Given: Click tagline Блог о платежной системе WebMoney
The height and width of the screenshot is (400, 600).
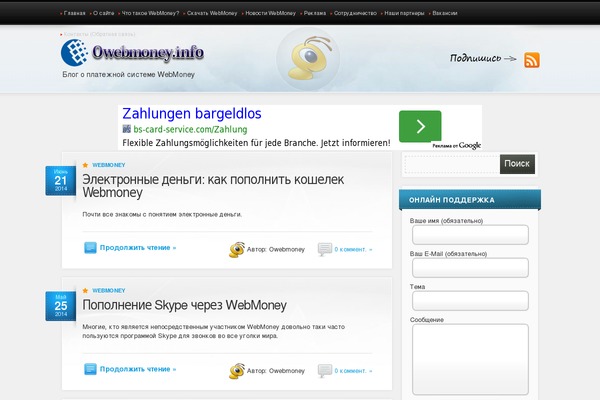Looking at the screenshot, I should pos(129,74).
